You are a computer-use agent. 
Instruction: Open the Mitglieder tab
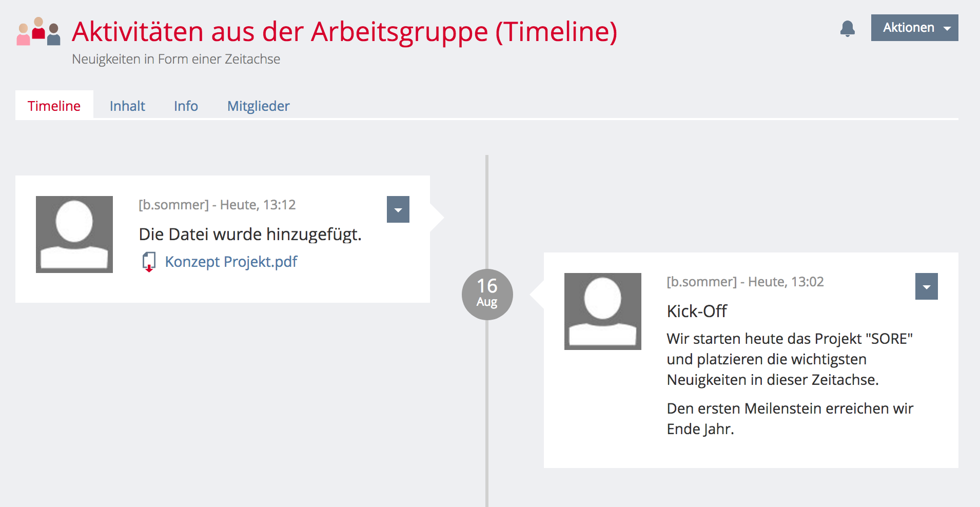click(x=259, y=106)
